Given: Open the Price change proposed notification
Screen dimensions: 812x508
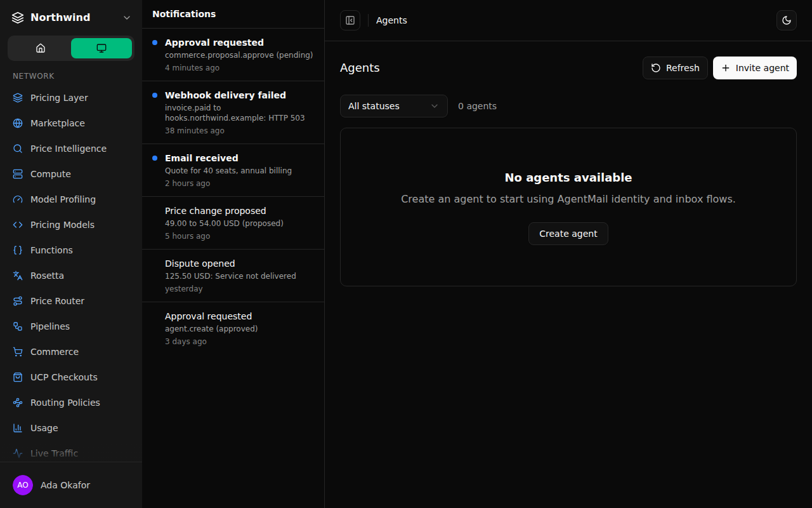Looking at the screenshot, I should [233, 223].
